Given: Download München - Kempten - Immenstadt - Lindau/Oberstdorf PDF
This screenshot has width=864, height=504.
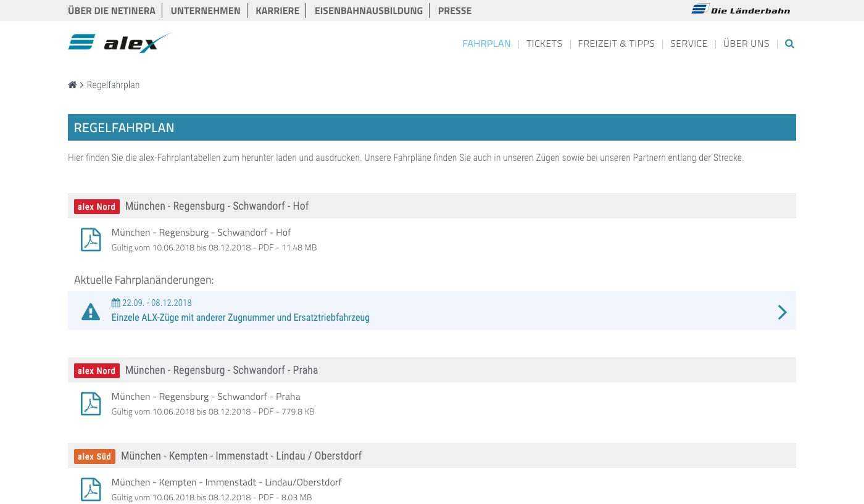Looking at the screenshot, I should tap(226, 482).
